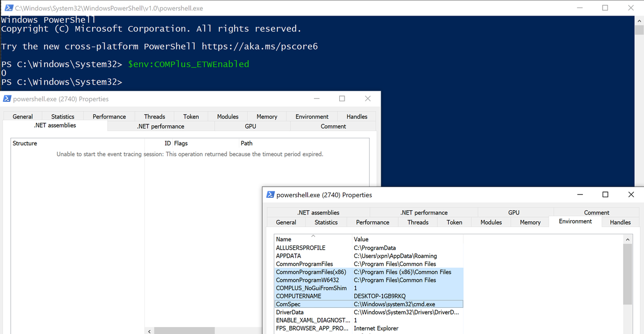The height and width of the screenshot is (334, 644).
Task: Open Environment tab in back Properties window
Action: tap(312, 116)
